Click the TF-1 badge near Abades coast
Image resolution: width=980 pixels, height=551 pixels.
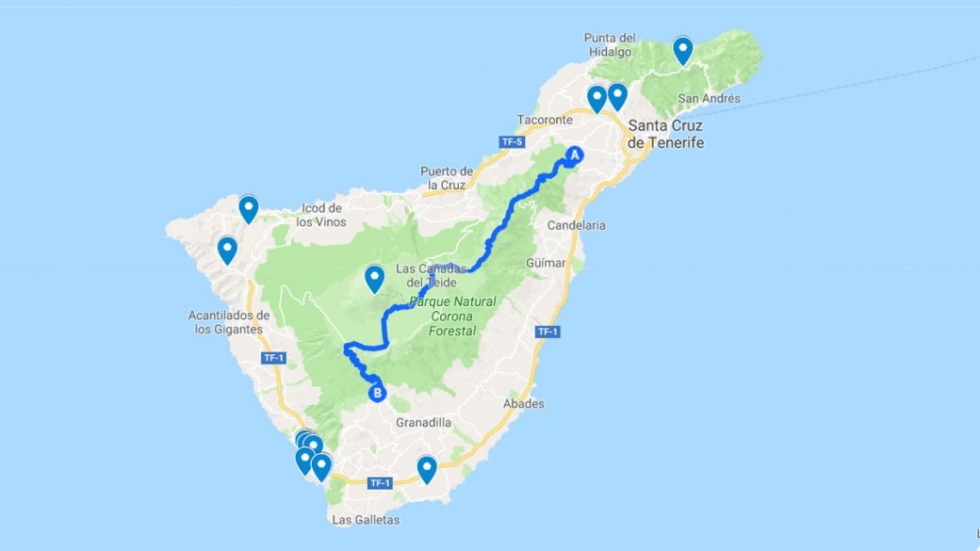pos(547,332)
